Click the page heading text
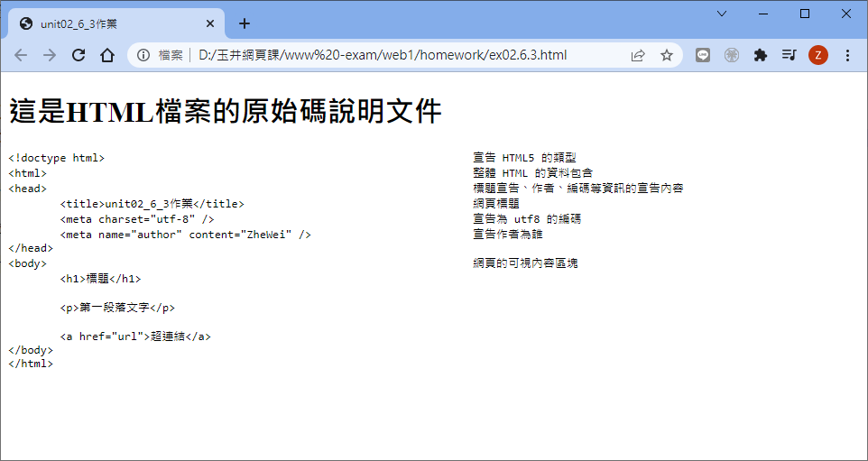This screenshot has width=868, height=461. [x=225, y=111]
